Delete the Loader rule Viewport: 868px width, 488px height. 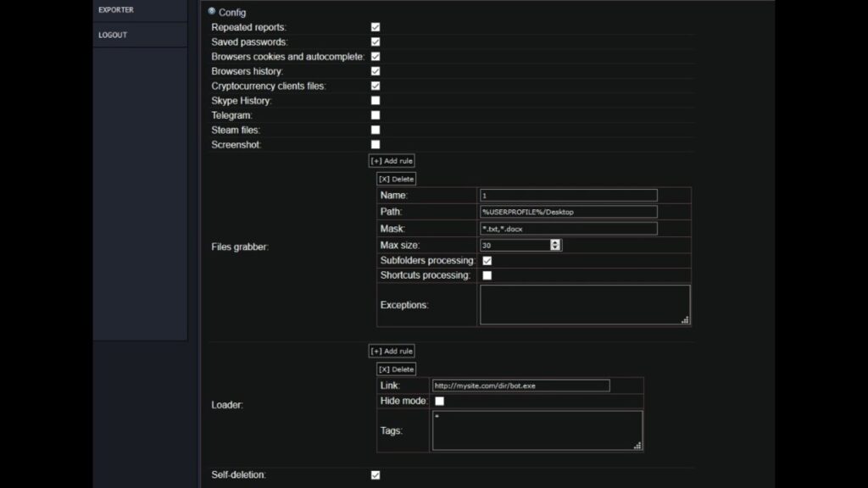coord(397,369)
